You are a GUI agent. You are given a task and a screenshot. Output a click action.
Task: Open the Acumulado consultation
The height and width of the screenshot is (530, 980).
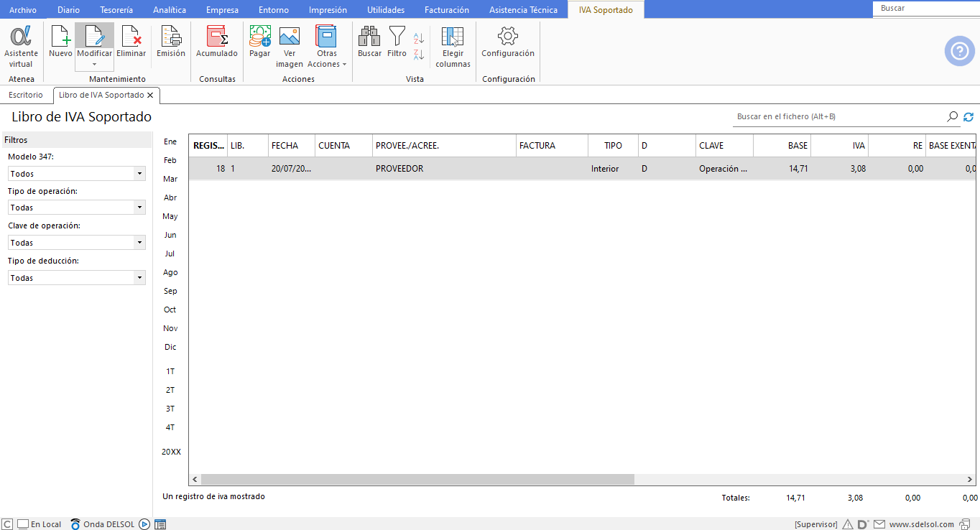(x=217, y=42)
